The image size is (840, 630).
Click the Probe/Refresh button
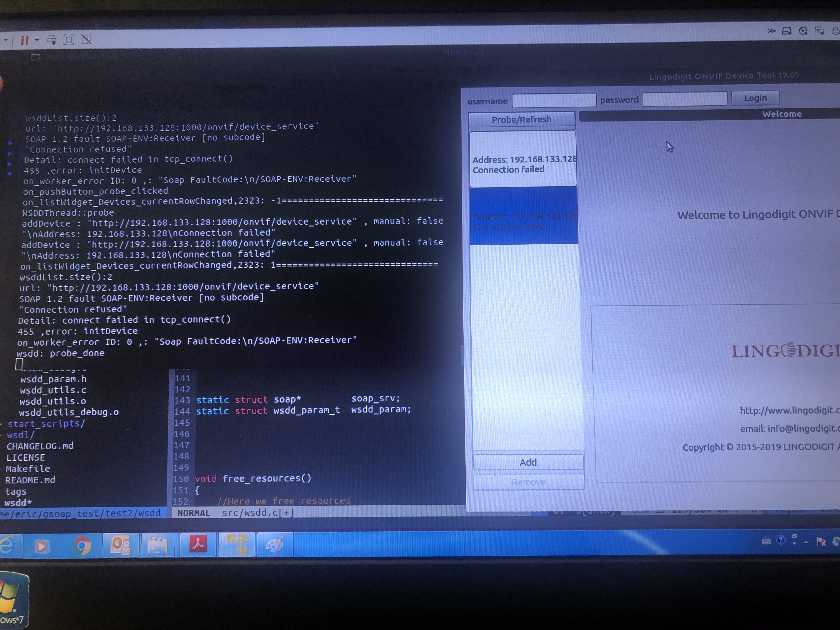[x=521, y=120]
